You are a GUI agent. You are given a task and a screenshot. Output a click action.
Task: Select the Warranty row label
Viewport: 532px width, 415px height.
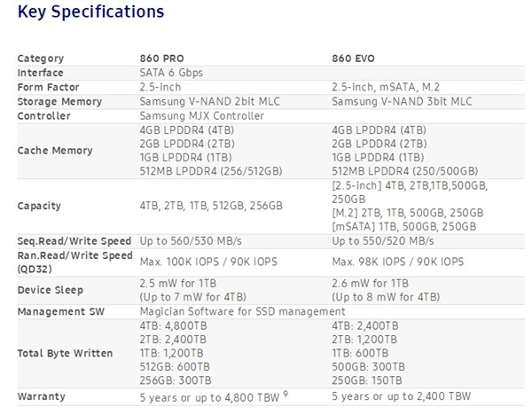coord(42,396)
